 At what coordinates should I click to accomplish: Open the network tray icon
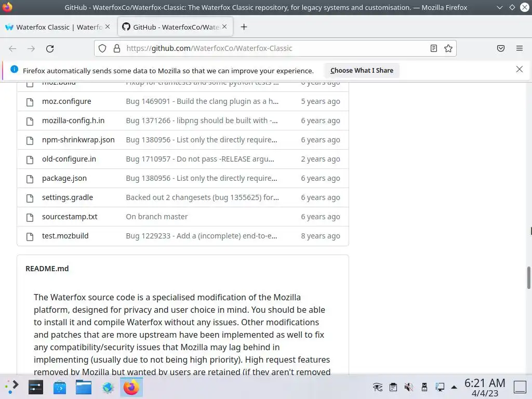(440, 387)
